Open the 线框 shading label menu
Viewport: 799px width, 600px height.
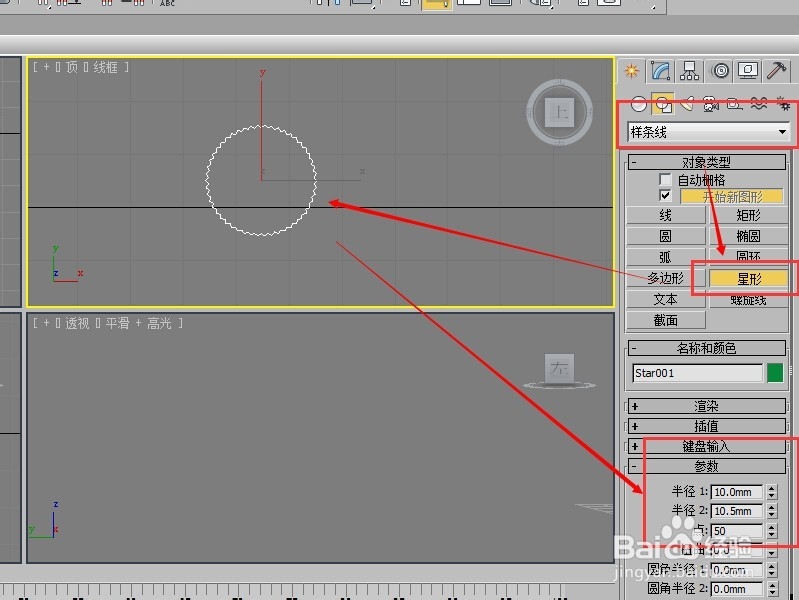[105, 67]
